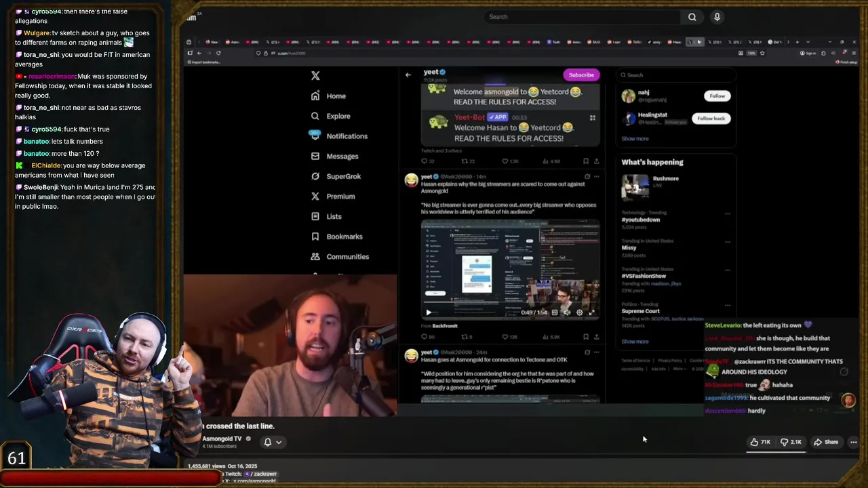Follow nahj
This screenshot has width=868, height=488.
(x=717, y=96)
